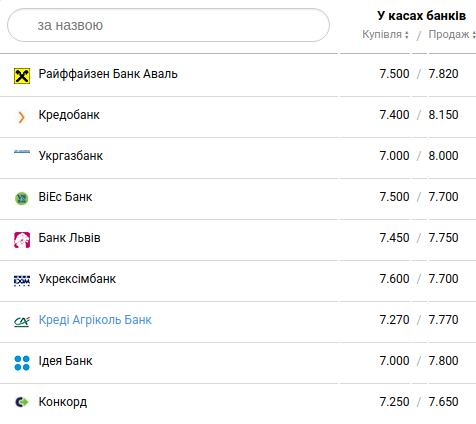Click the Кредобанк orange chevron logo
This screenshot has width=476, height=424.
point(22,117)
